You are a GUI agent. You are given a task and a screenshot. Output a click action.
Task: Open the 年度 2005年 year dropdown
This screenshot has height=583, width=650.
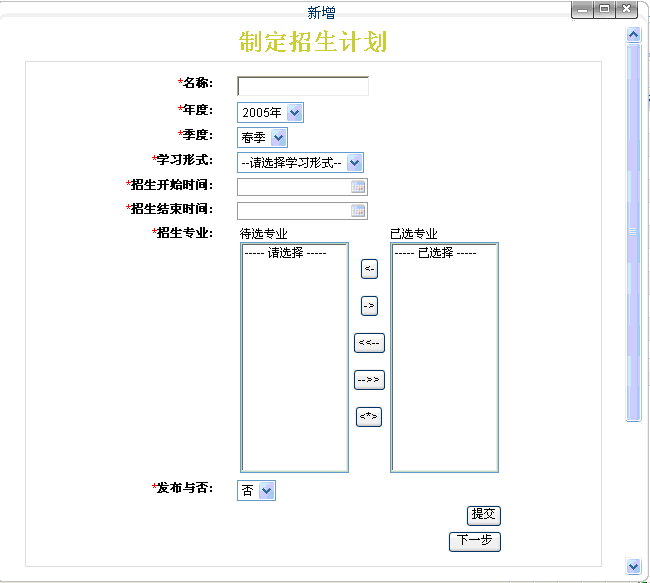pyautogui.click(x=270, y=112)
